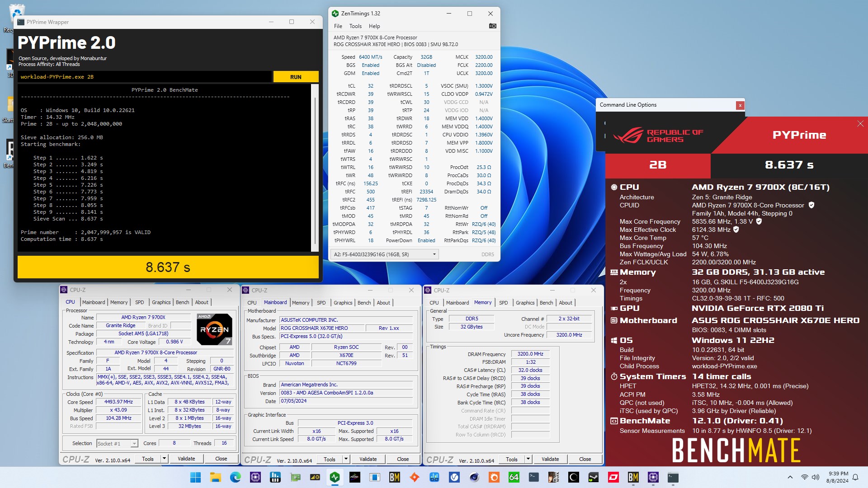Switch to the Memory tab in the left CPU-Z window
Image resolution: width=868 pixels, height=488 pixels.
(x=119, y=302)
